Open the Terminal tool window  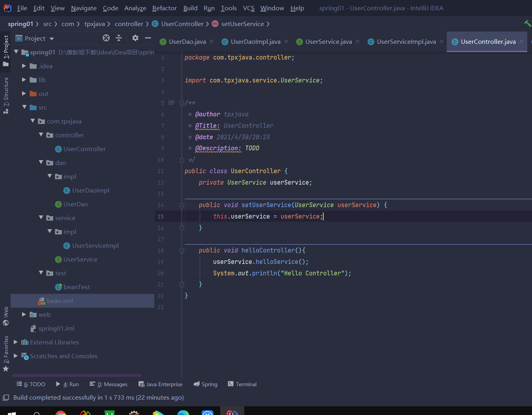[242, 384]
